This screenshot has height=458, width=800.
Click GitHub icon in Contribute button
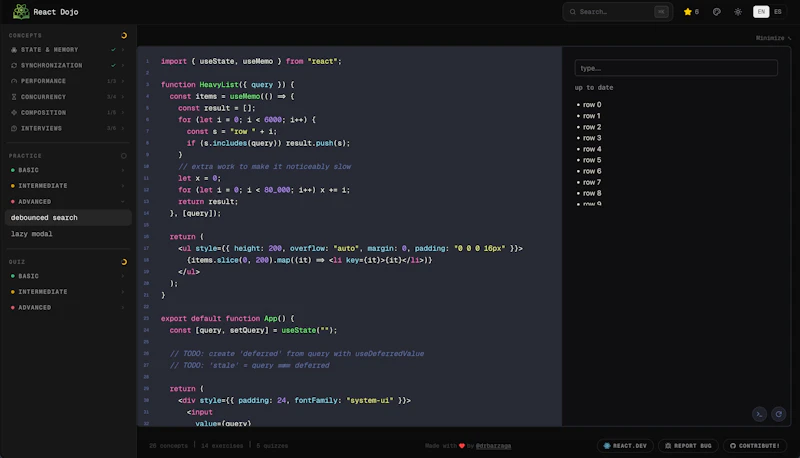[x=733, y=446]
